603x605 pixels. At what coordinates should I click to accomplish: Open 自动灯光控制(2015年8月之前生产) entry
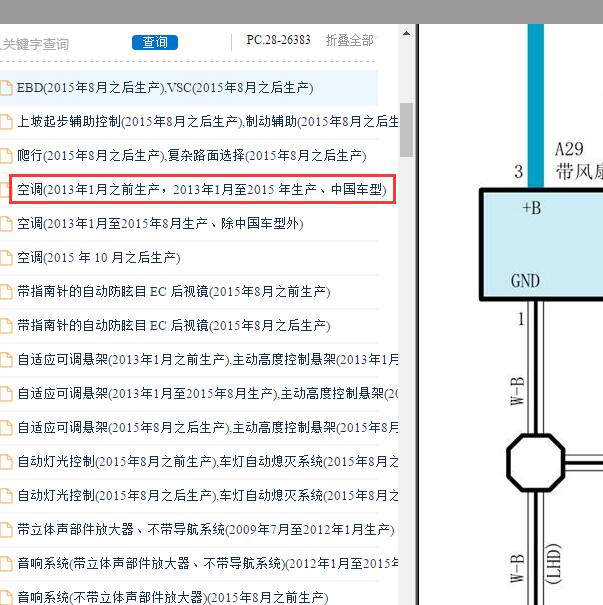click(208, 461)
